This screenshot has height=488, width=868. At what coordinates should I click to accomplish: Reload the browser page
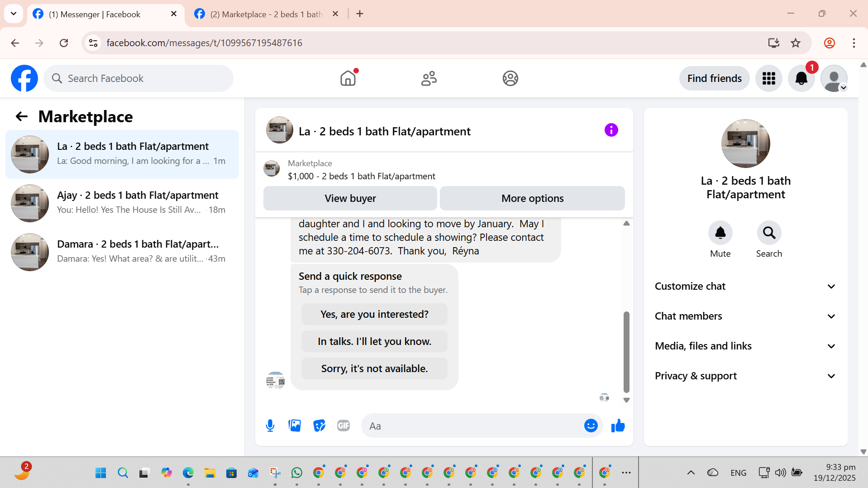[64, 43]
